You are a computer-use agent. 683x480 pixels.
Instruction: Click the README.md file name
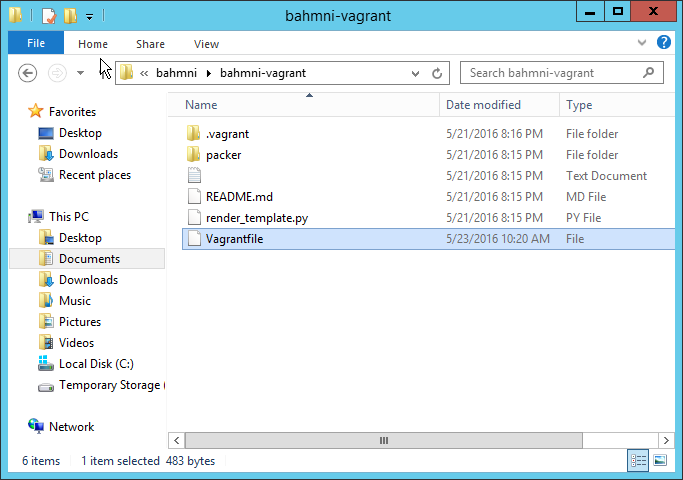point(239,197)
